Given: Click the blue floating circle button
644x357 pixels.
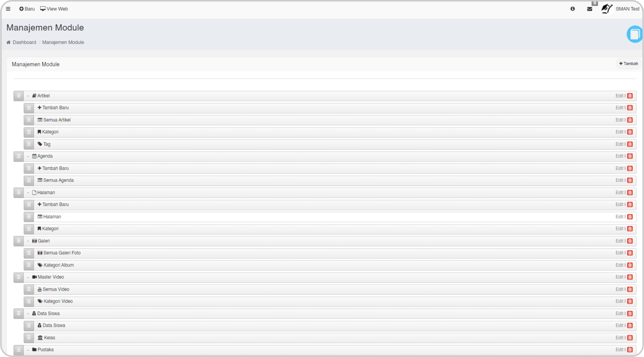Looking at the screenshot, I should pyautogui.click(x=634, y=34).
